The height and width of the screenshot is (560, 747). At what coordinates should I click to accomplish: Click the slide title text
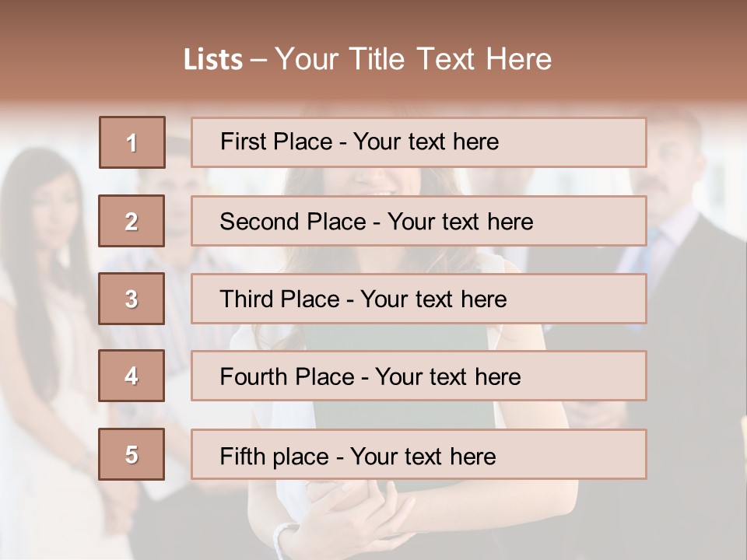(x=368, y=59)
